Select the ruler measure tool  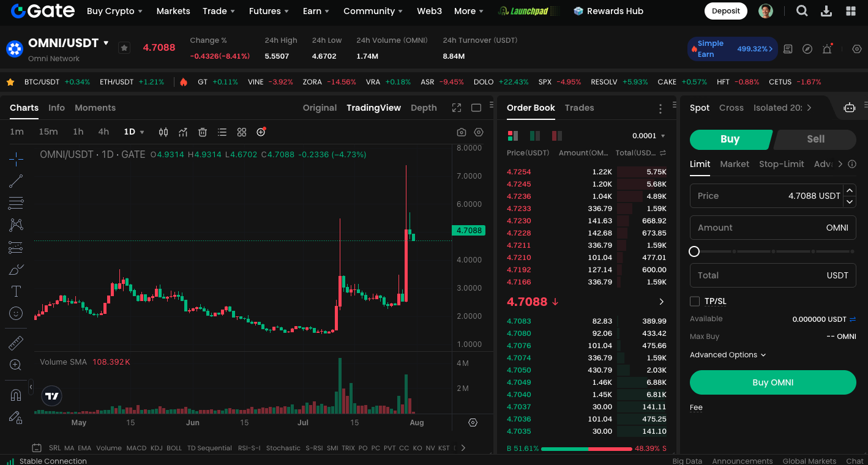tap(16, 343)
